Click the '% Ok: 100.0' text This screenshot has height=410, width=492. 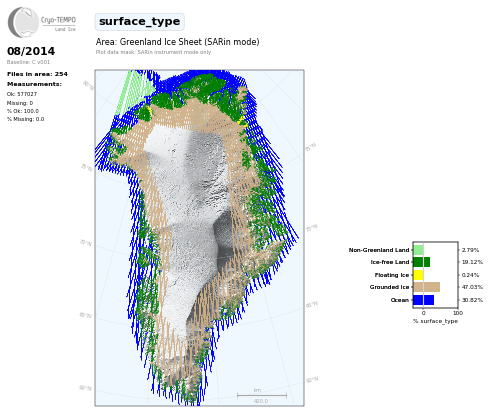click(23, 111)
